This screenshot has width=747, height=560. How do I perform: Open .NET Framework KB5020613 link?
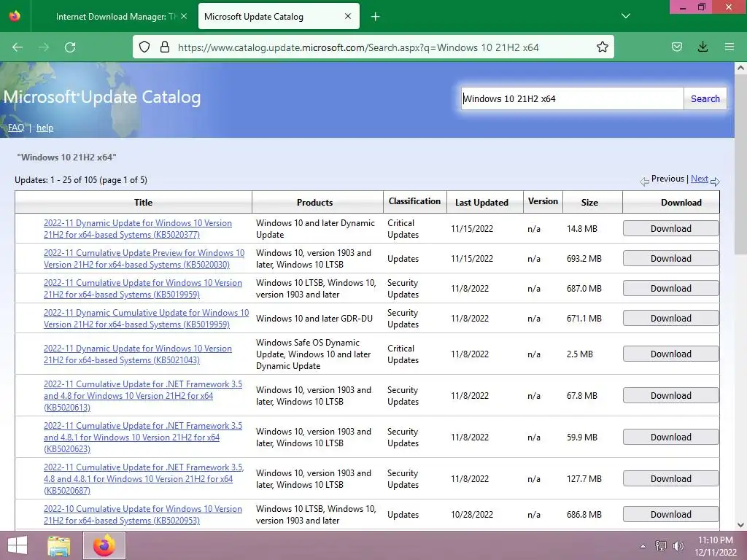pos(143,396)
